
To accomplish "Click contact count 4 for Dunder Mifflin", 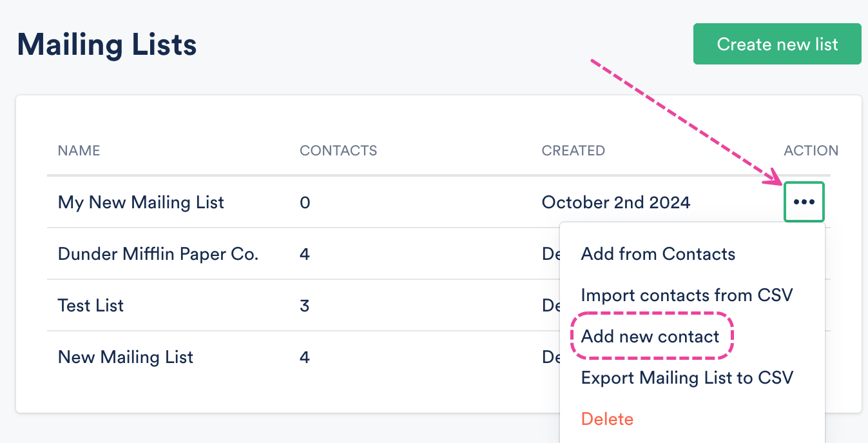I will [x=305, y=254].
